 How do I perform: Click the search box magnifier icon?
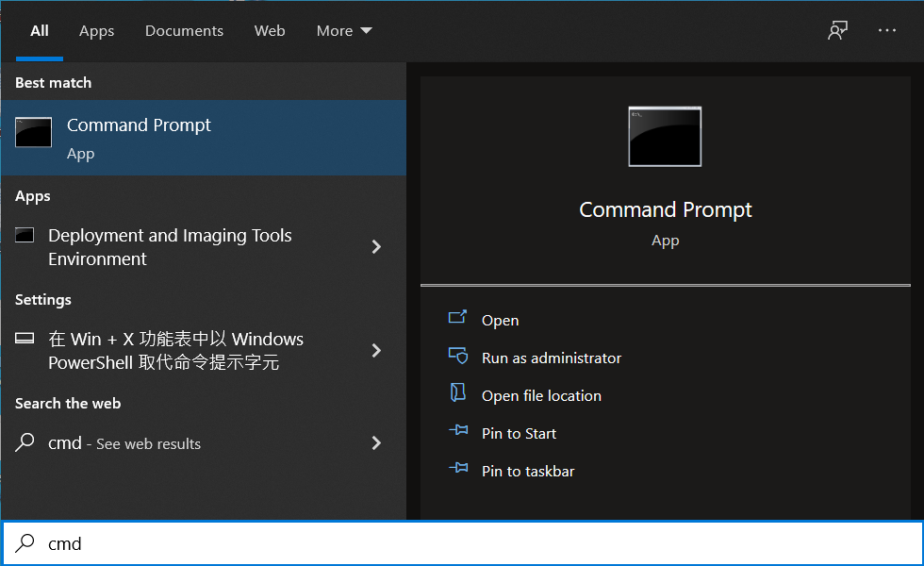25,543
